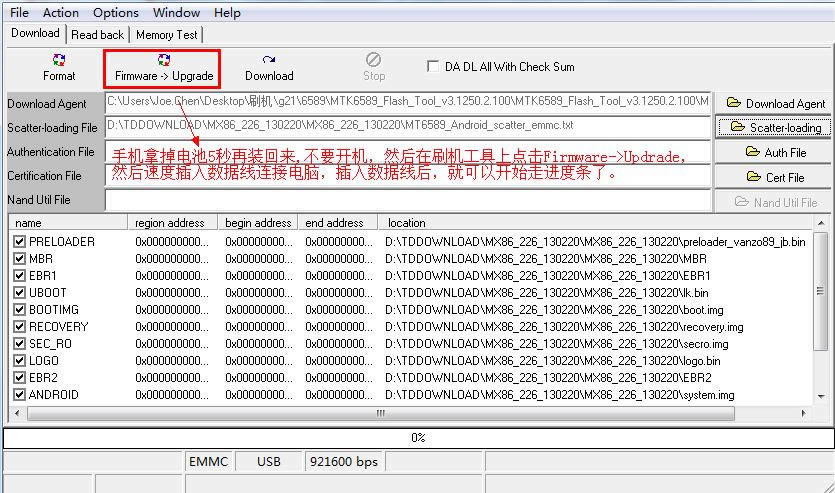
Task: Uncheck the PRELOADER partition
Action: click(x=20, y=241)
